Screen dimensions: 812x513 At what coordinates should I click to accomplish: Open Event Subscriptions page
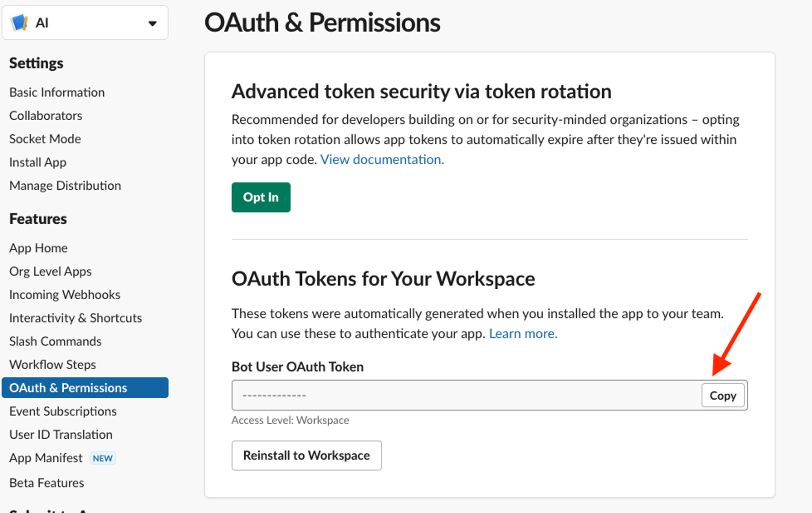pos(63,411)
